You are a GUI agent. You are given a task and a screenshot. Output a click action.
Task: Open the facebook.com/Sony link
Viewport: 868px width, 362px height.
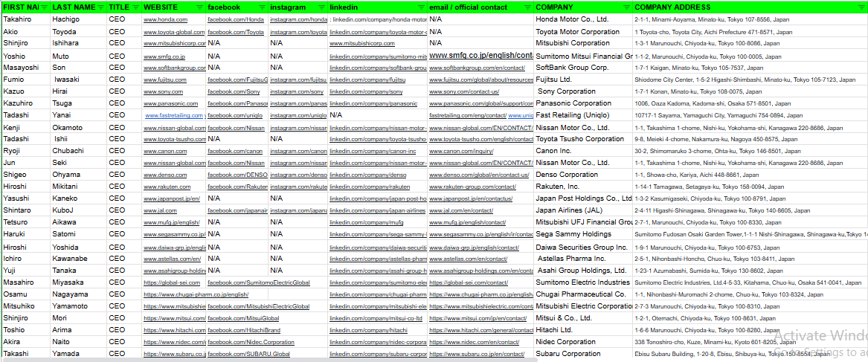point(234,92)
